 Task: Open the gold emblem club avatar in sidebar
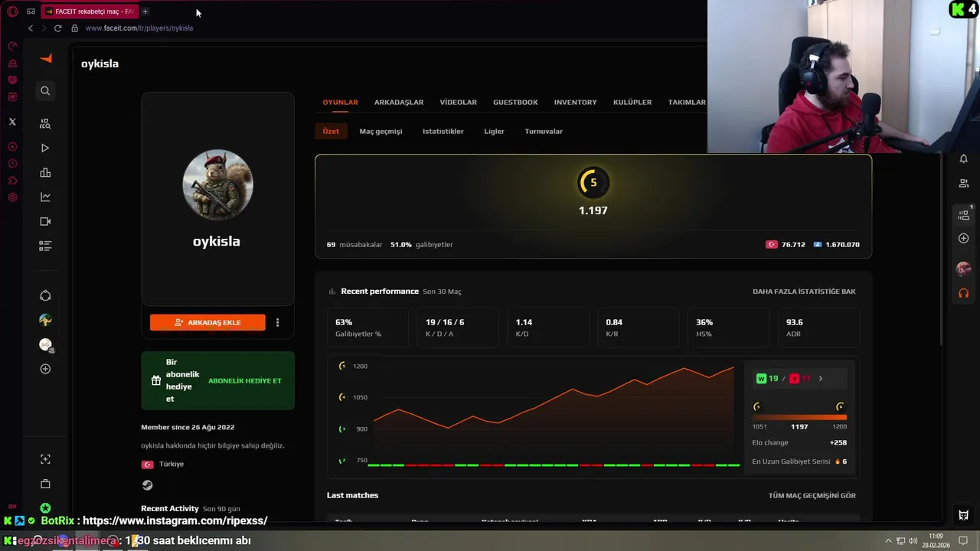[45, 321]
